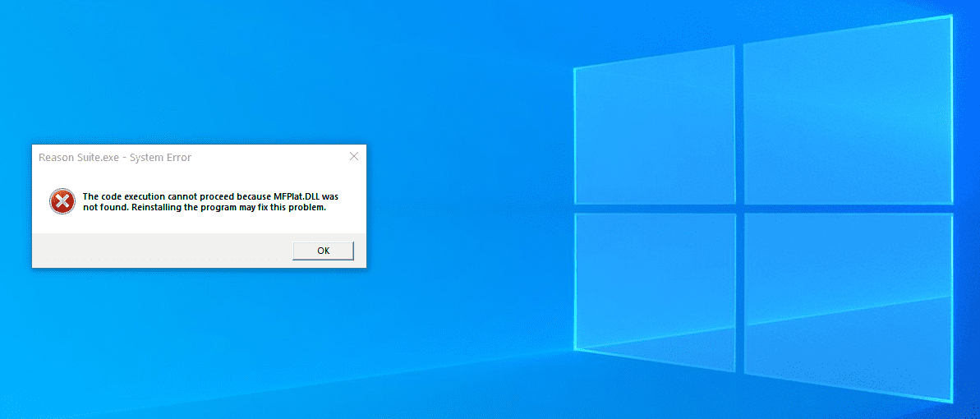Click the 'Reason Suite.exe - System Error' title text
The image size is (980, 419).
click(x=115, y=158)
